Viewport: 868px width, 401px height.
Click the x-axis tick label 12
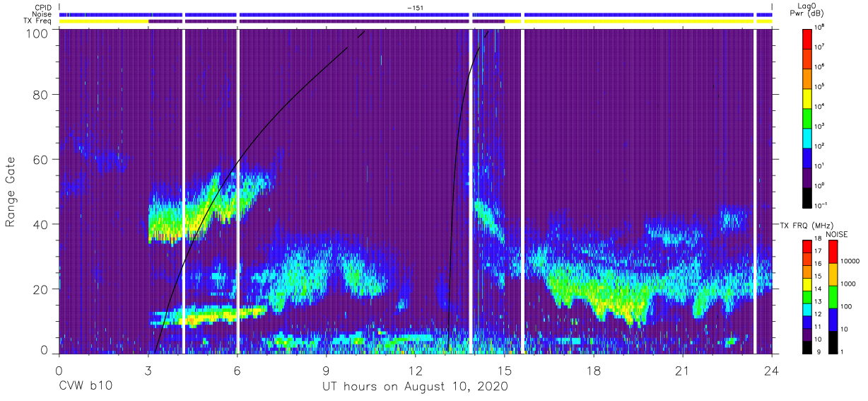tap(416, 370)
